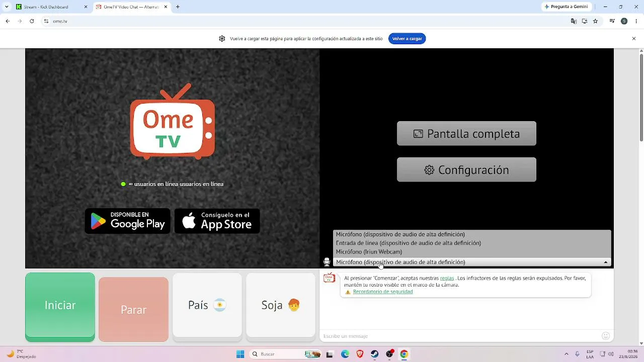Click the Parar button
Viewport: 644px width, 362px height.
coord(133,310)
